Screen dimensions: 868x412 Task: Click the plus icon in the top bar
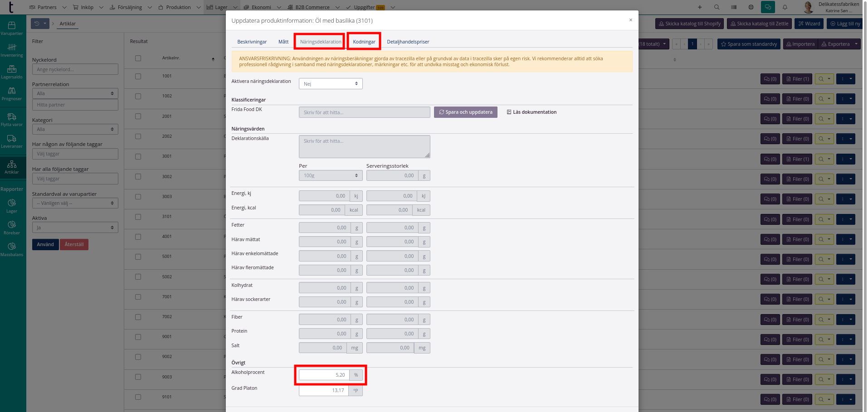[700, 7]
